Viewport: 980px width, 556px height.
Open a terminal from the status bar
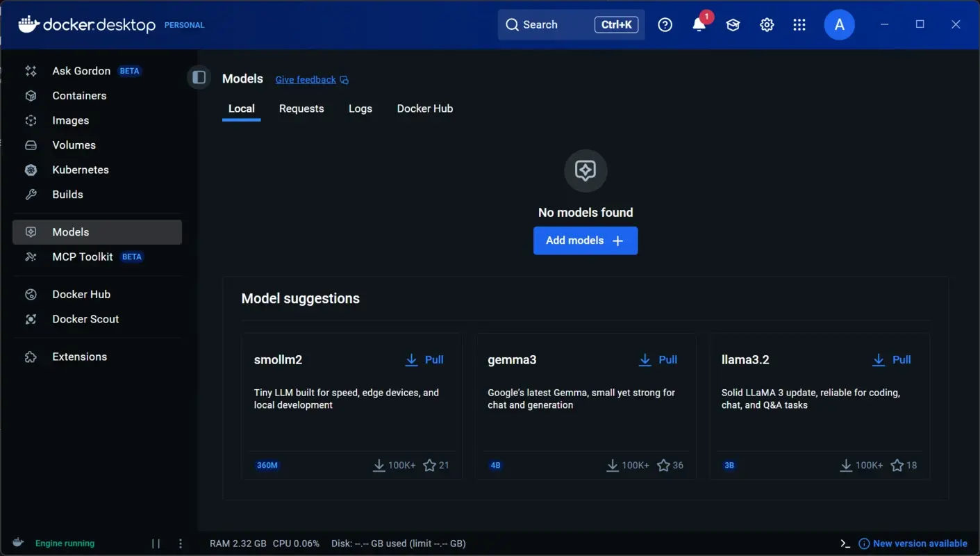click(x=845, y=543)
